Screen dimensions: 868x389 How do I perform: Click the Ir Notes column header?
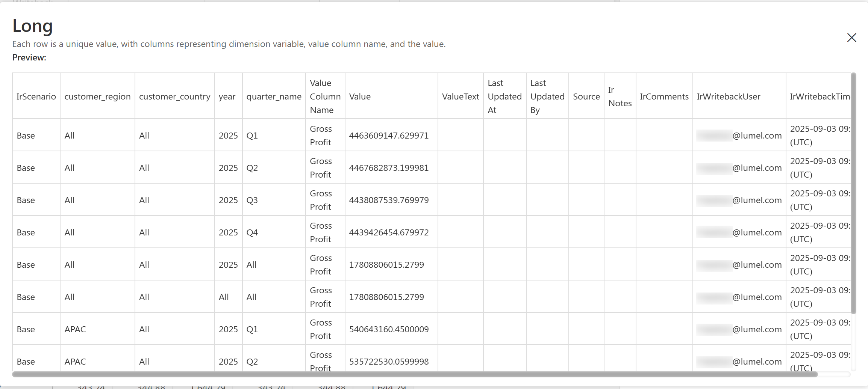click(x=620, y=96)
